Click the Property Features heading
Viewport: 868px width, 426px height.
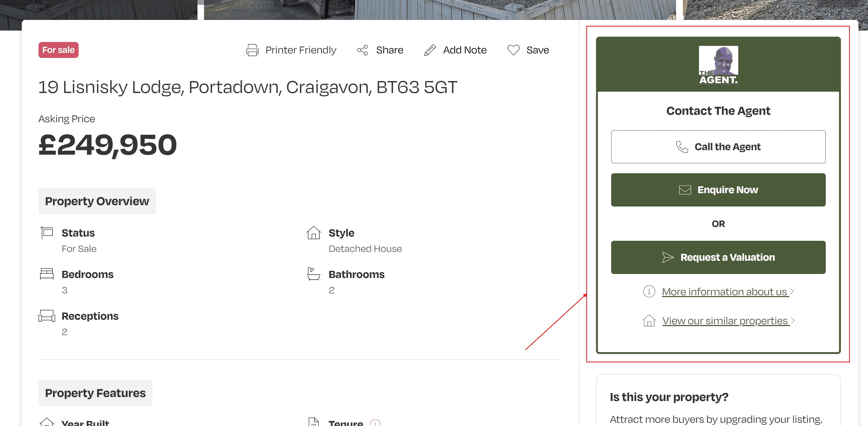95,393
